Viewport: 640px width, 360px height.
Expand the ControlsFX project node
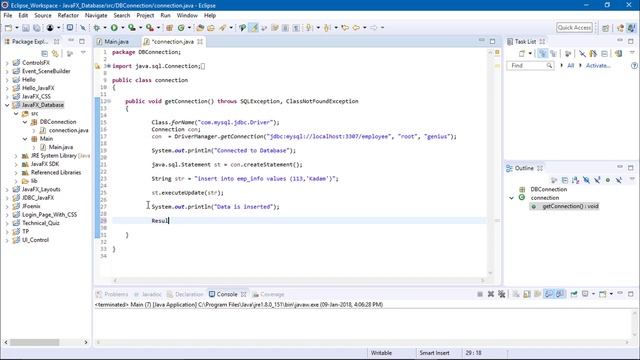pyautogui.click(x=7, y=63)
